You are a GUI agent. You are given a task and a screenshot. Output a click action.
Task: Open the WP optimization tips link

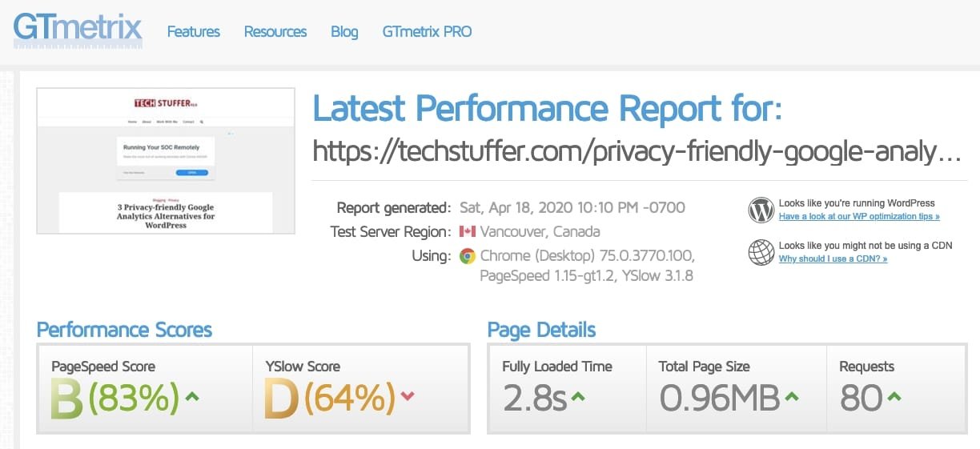coord(859,216)
